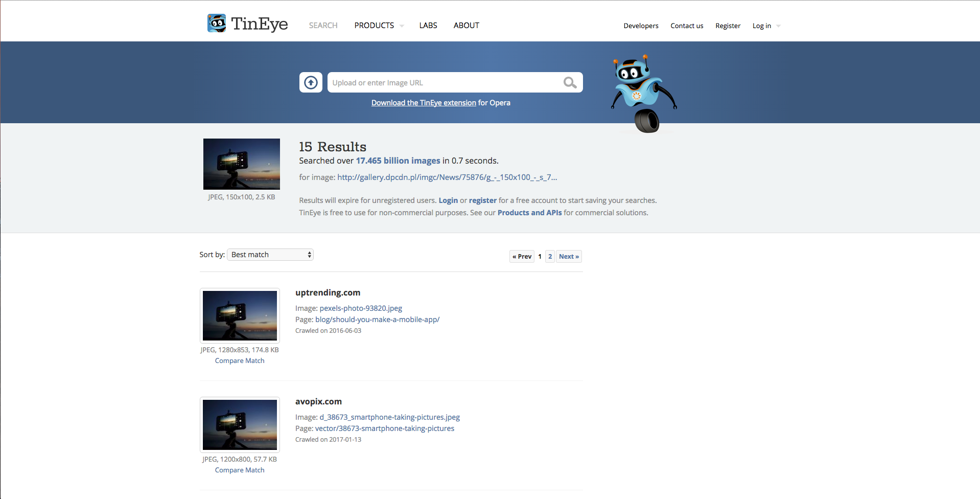Open the avopix.com result thumbnail

[x=240, y=425]
